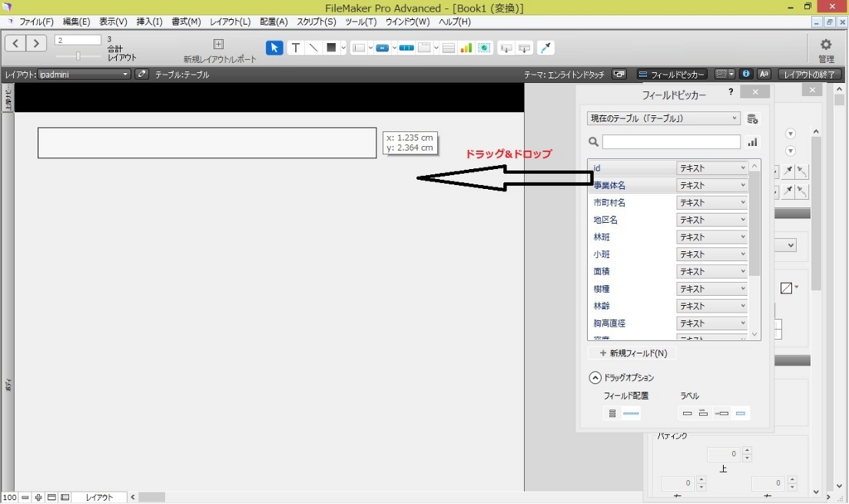Select vertical stacked field placement

coord(613,414)
